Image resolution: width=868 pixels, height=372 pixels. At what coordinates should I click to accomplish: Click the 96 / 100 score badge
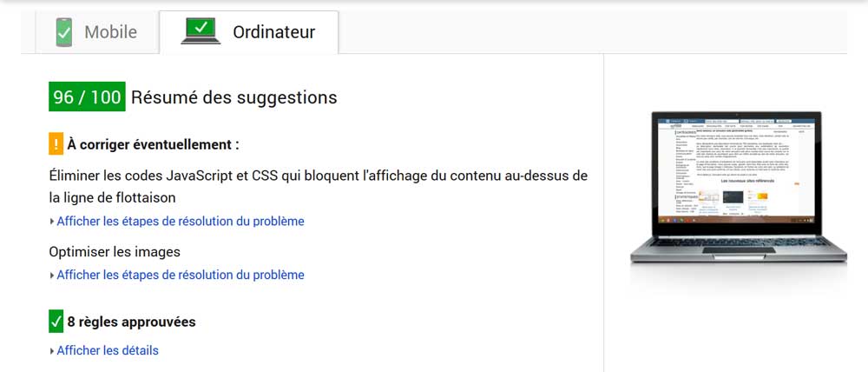87,97
